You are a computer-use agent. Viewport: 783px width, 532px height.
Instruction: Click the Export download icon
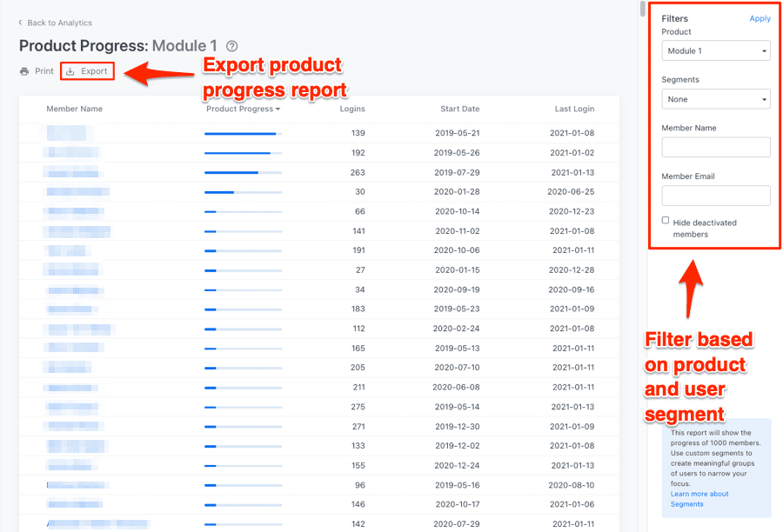70,71
